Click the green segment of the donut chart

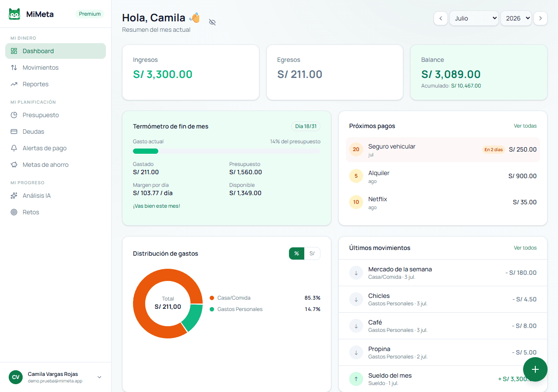192,317
